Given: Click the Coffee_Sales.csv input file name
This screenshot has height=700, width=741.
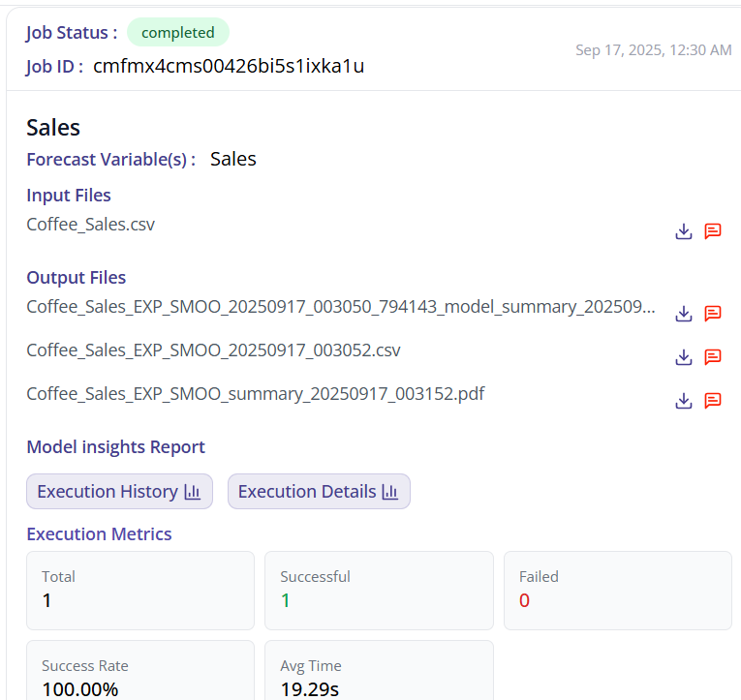Looking at the screenshot, I should pyautogui.click(x=90, y=225).
